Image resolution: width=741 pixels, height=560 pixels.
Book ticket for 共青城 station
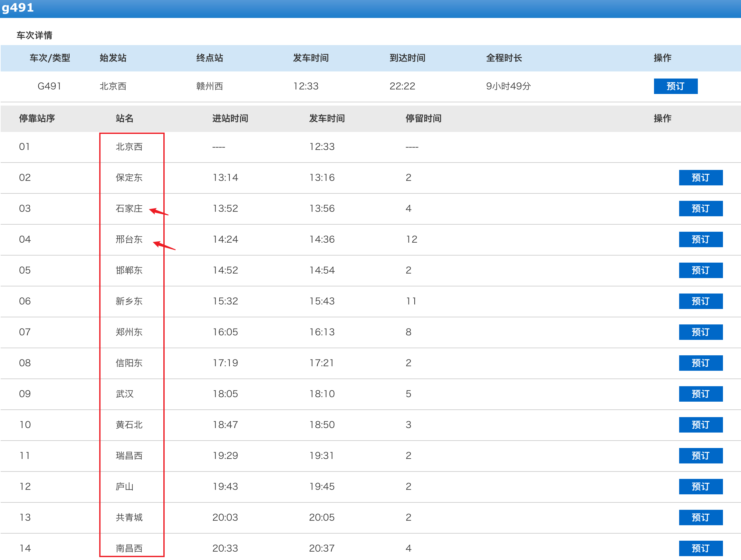700,518
